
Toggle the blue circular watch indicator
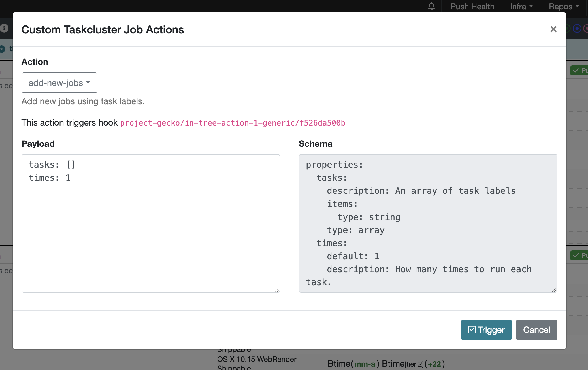pyautogui.click(x=577, y=28)
